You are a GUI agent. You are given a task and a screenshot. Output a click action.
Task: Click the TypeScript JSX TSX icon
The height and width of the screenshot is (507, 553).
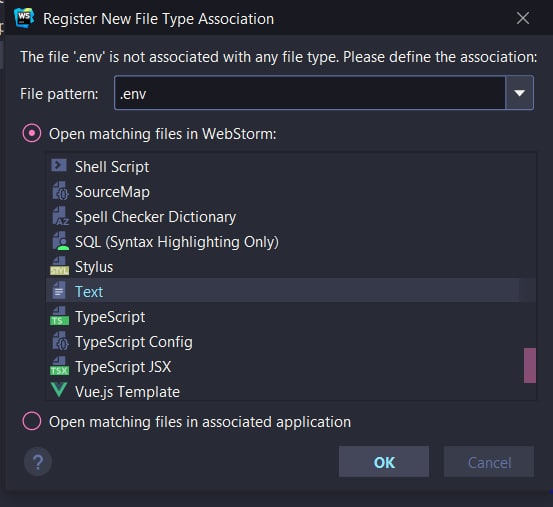click(59, 366)
